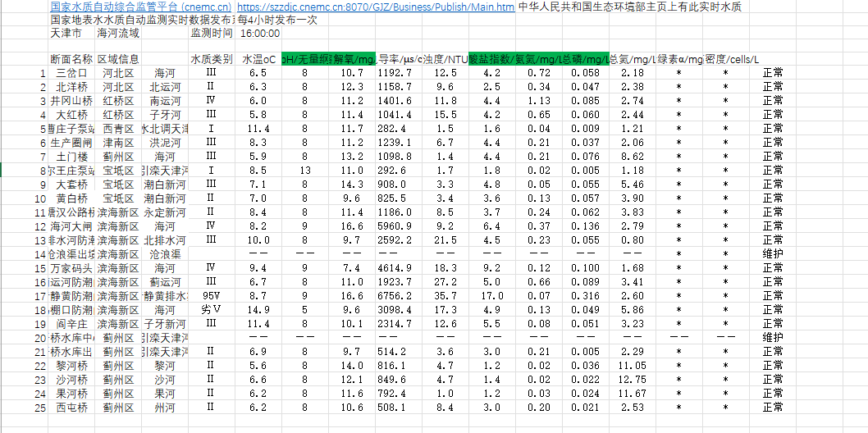Select the green 总磷 header cell

coord(586,60)
